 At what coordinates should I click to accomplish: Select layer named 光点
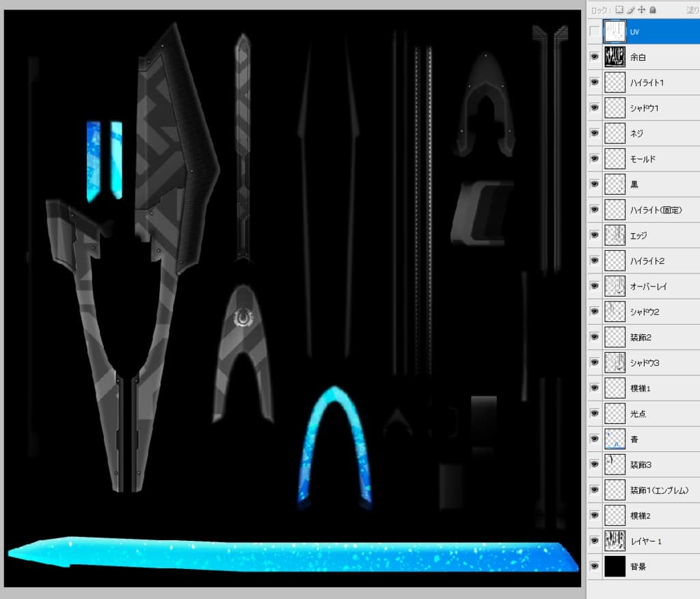point(638,414)
